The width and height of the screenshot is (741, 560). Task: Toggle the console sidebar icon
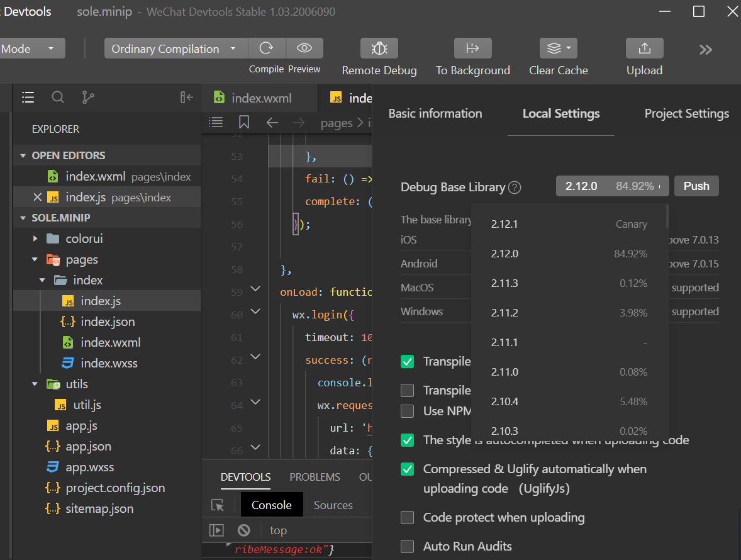coord(216,530)
